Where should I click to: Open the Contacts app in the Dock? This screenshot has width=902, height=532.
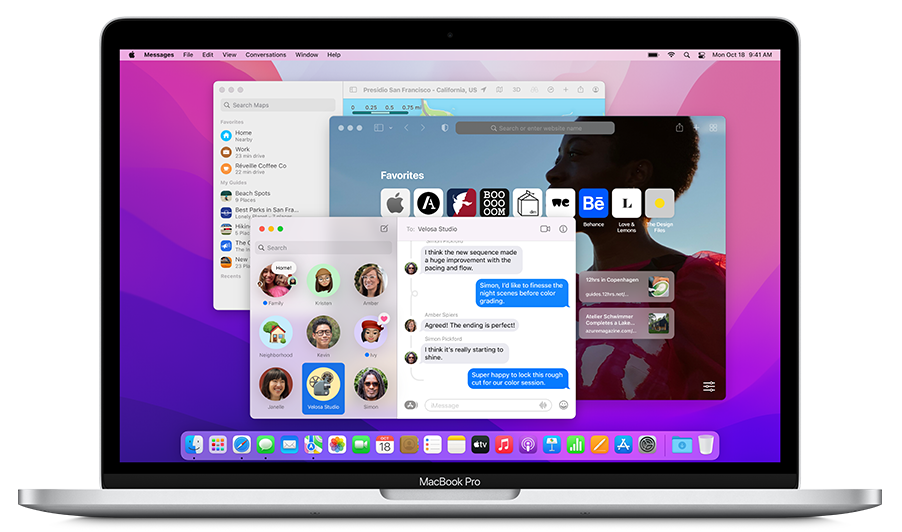408,445
